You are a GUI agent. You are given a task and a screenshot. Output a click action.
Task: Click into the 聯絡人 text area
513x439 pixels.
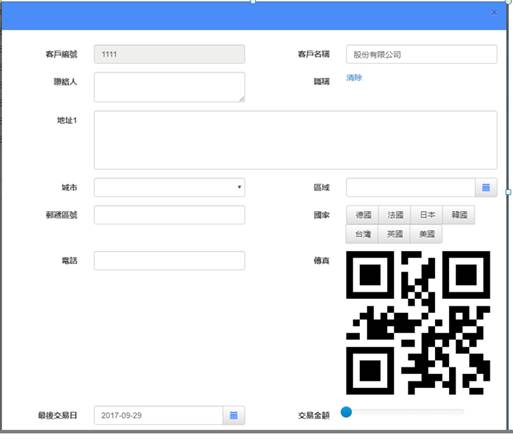coord(169,87)
